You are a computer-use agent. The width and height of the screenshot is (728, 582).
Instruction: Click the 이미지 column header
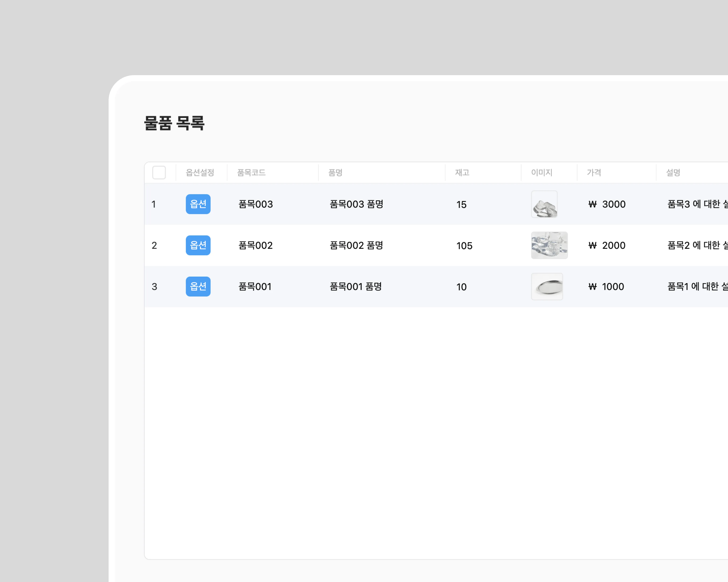[542, 173]
